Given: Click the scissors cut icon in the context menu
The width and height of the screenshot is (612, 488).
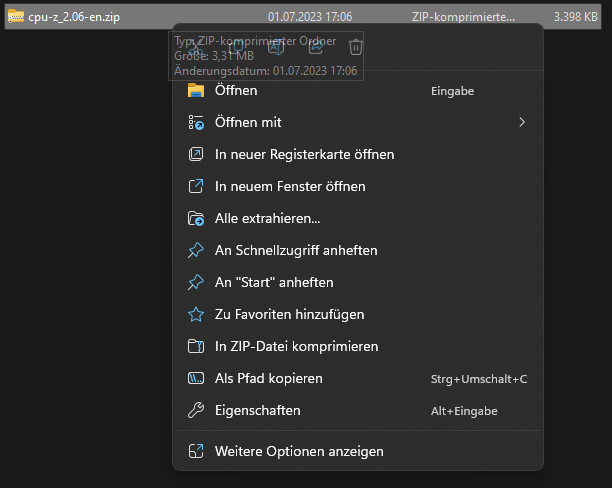Looking at the screenshot, I should point(196,47).
